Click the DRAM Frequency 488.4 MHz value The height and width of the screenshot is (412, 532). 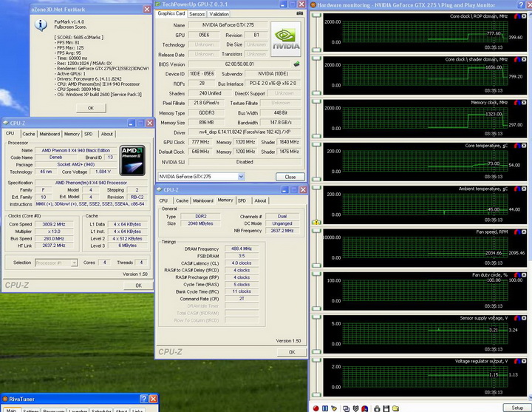242,249
